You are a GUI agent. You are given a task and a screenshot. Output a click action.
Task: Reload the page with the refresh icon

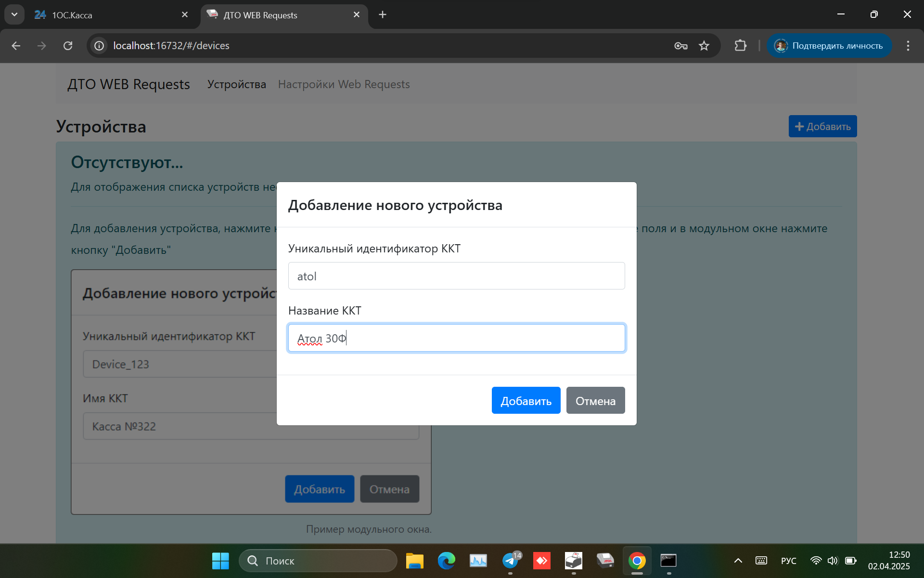click(68, 46)
